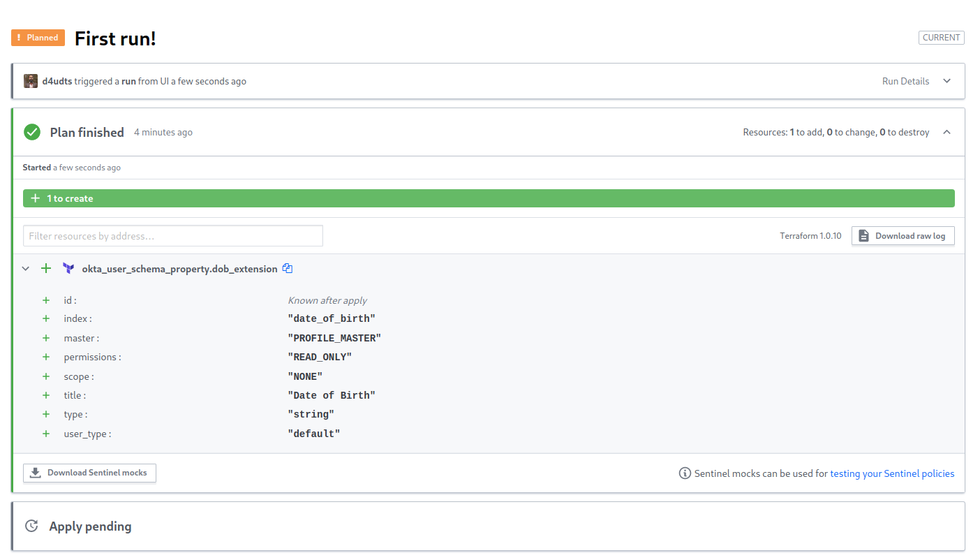Download the raw log
The width and height of the screenshot is (980, 560).
coord(903,236)
